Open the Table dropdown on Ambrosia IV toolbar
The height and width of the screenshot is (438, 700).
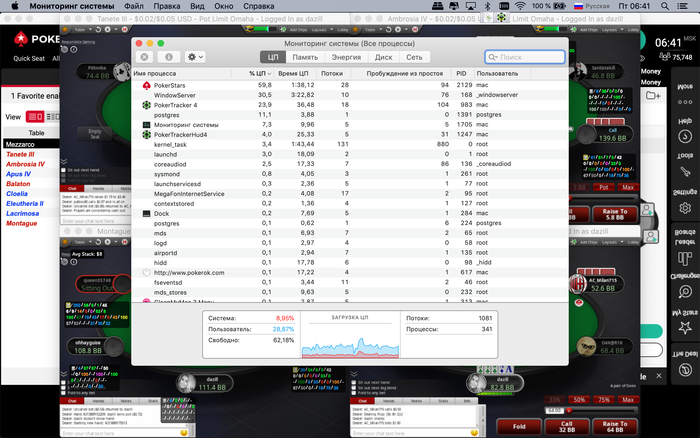tap(373, 29)
